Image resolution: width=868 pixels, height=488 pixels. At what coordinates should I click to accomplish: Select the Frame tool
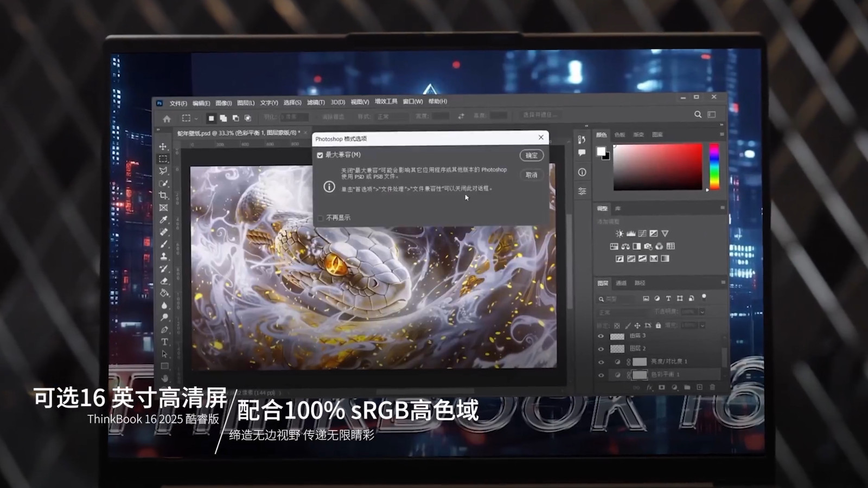point(163,208)
